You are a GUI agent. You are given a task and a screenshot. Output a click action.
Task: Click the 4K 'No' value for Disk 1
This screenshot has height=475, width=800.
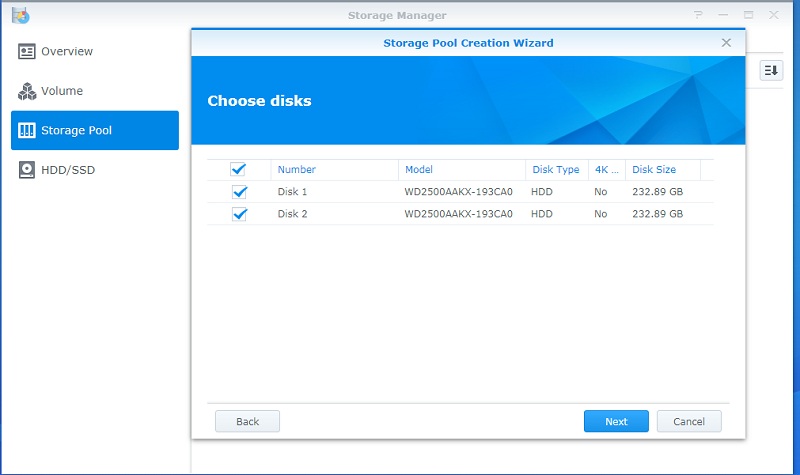point(601,192)
